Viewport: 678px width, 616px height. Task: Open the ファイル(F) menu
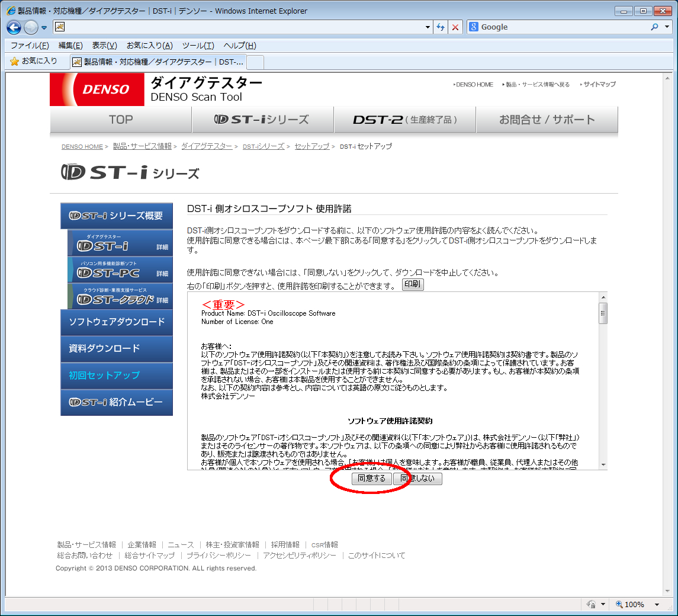pyautogui.click(x=30, y=46)
